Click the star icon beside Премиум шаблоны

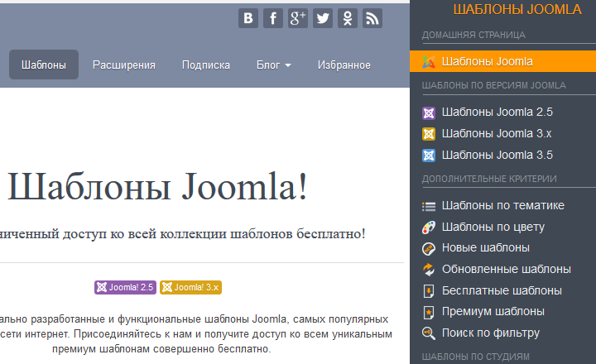coord(429,313)
